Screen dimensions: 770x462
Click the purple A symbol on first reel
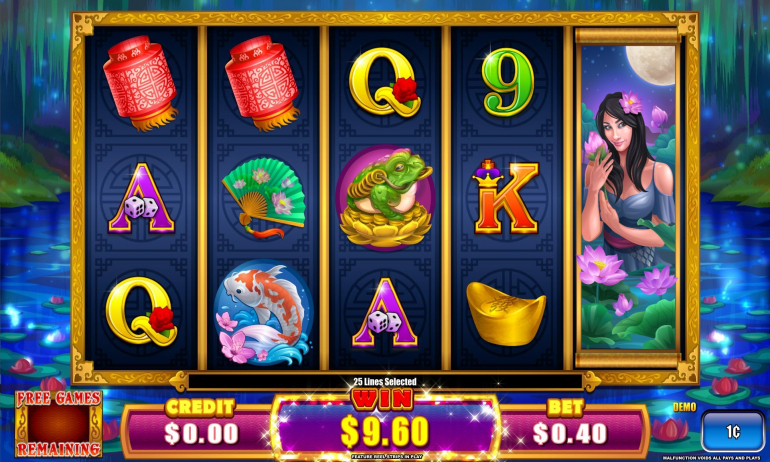[141, 198]
